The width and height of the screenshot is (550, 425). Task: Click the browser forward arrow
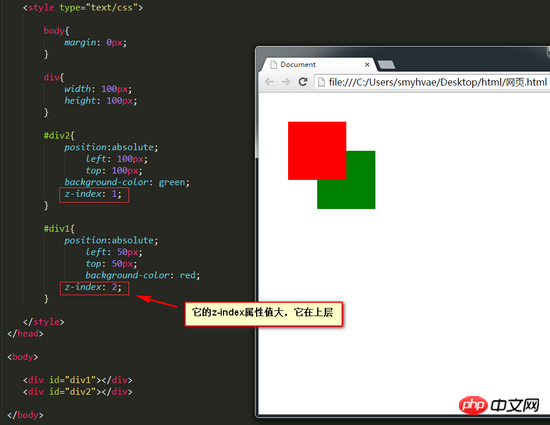tap(286, 82)
